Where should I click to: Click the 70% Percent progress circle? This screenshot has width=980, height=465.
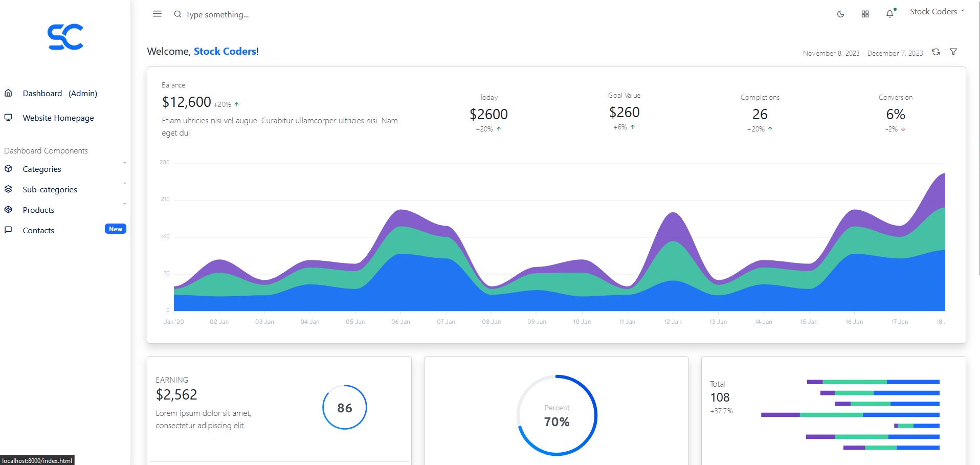click(x=556, y=415)
